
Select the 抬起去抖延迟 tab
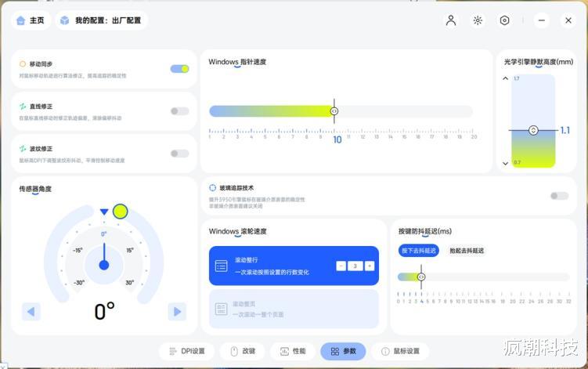(467, 251)
